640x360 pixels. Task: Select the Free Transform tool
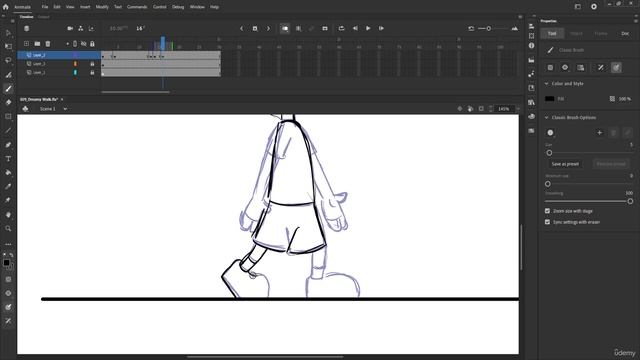pyautogui.click(x=8, y=47)
